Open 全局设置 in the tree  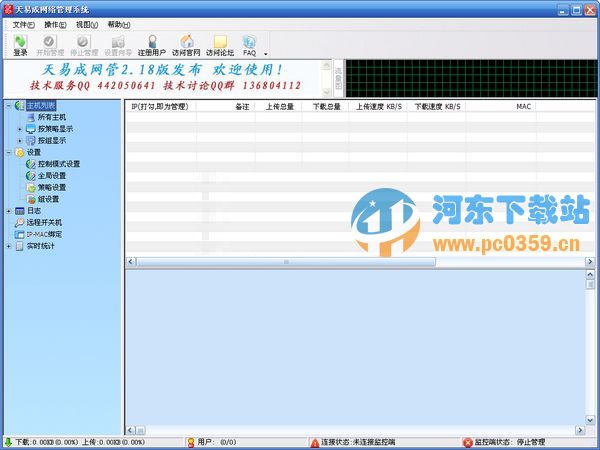click(x=52, y=176)
